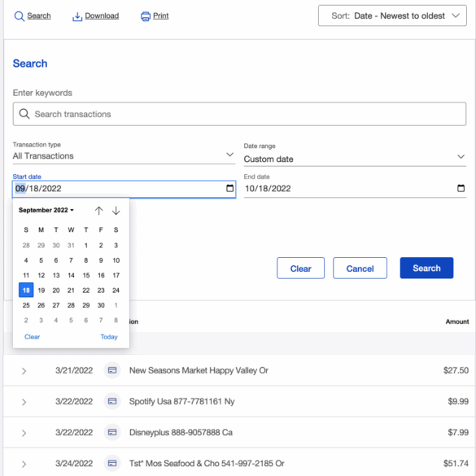
Task: Open the Start date calendar icon
Action: pos(229,188)
